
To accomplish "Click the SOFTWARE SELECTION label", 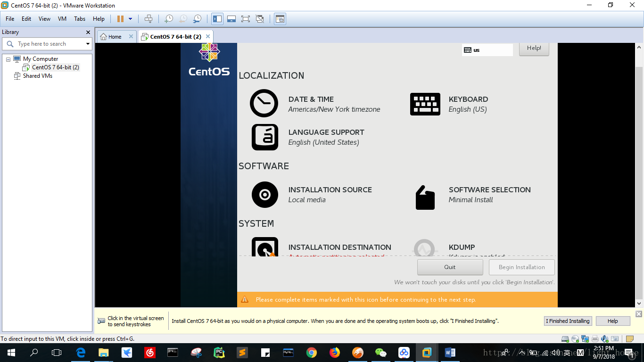I will pos(490,190).
